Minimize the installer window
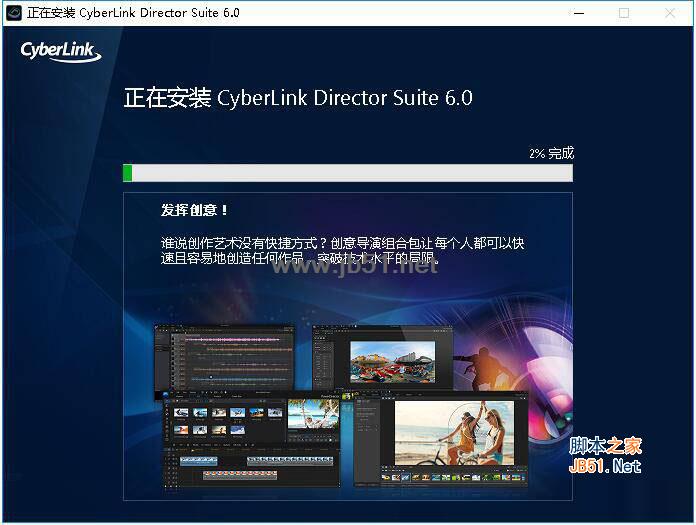This screenshot has width=696, height=525. coord(578,13)
